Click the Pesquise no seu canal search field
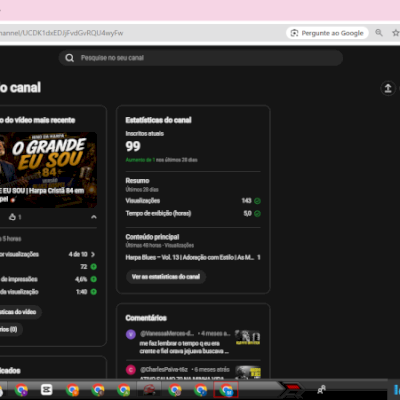The height and width of the screenshot is (400, 400). click(201, 58)
